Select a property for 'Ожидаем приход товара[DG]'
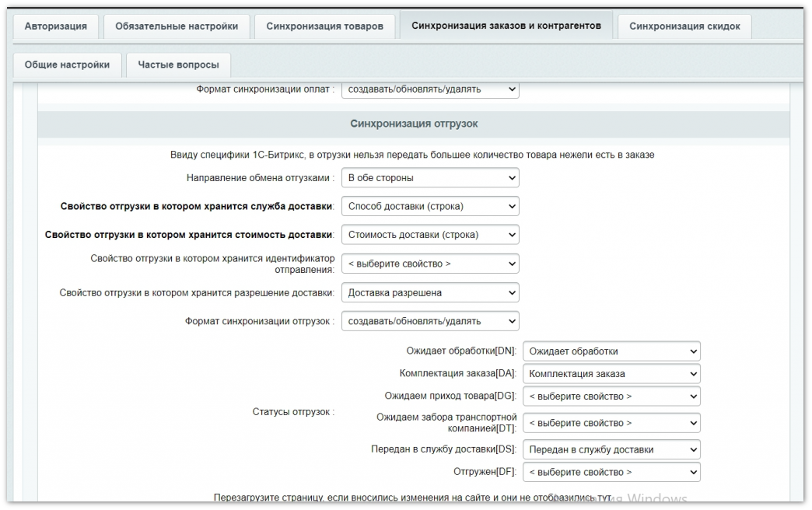 [x=611, y=396]
